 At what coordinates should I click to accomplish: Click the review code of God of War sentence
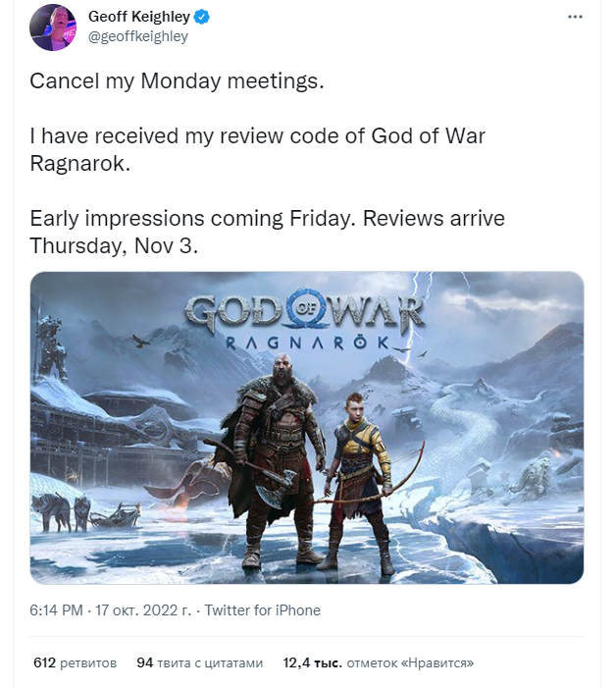(258, 149)
